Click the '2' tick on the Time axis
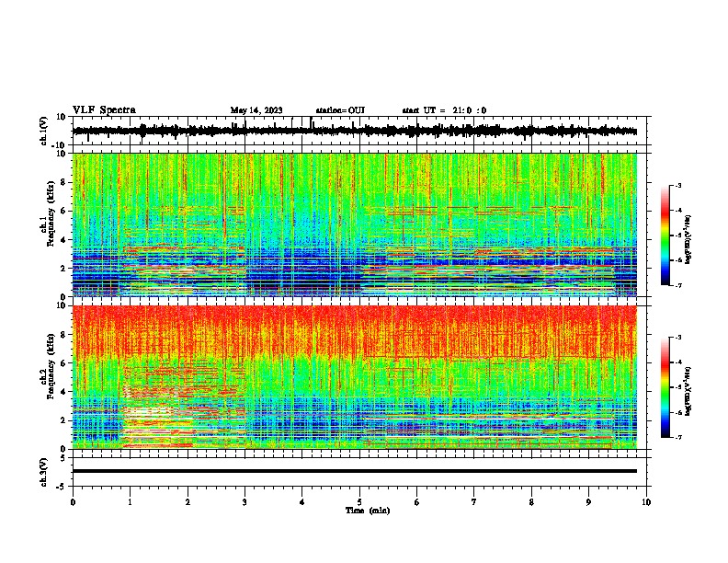The width and height of the screenshot is (728, 563). (188, 502)
